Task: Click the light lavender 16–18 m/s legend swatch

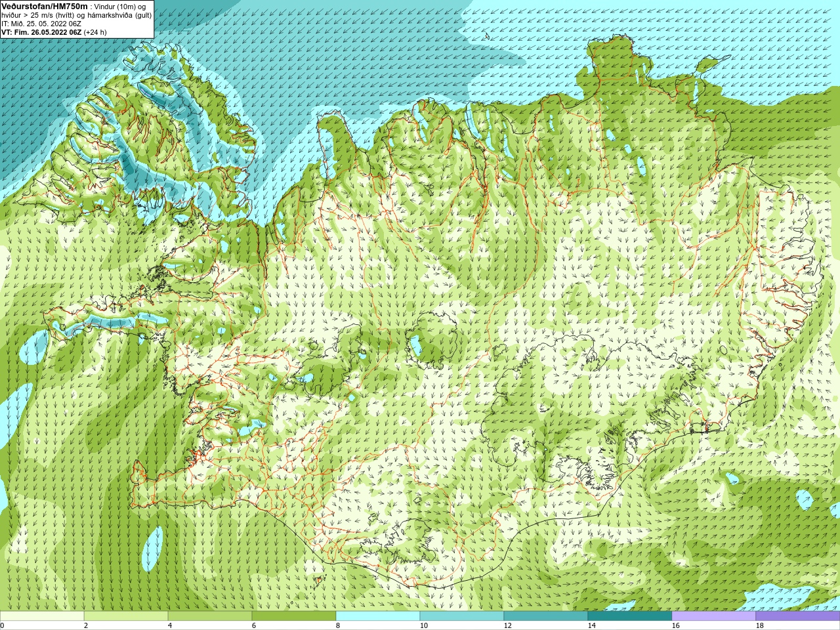Action: [x=714, y=616]
